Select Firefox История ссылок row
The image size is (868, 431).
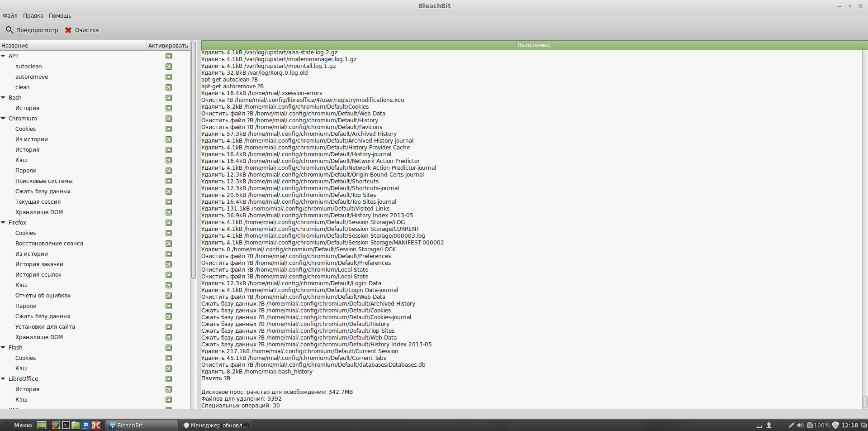[x=95, y=275]
